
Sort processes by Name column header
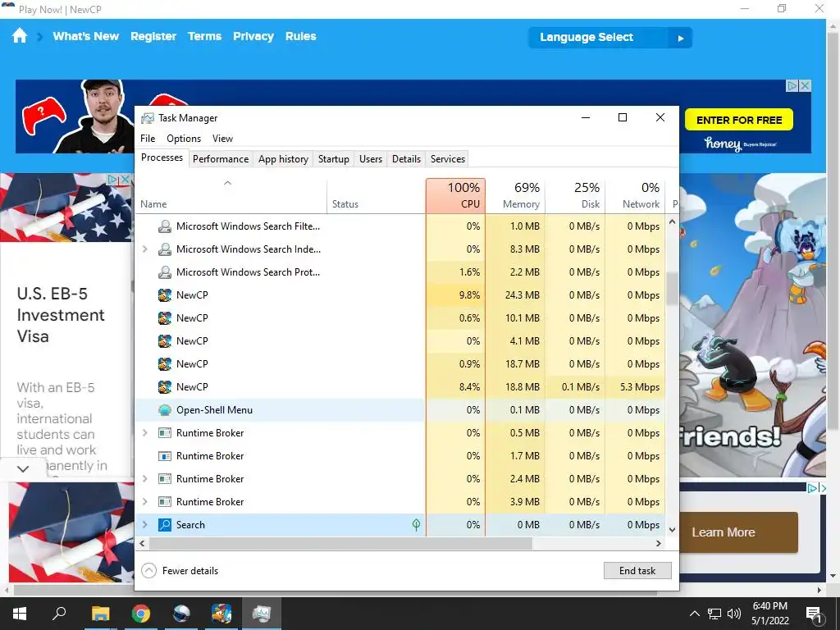click(x=231, y=195)
